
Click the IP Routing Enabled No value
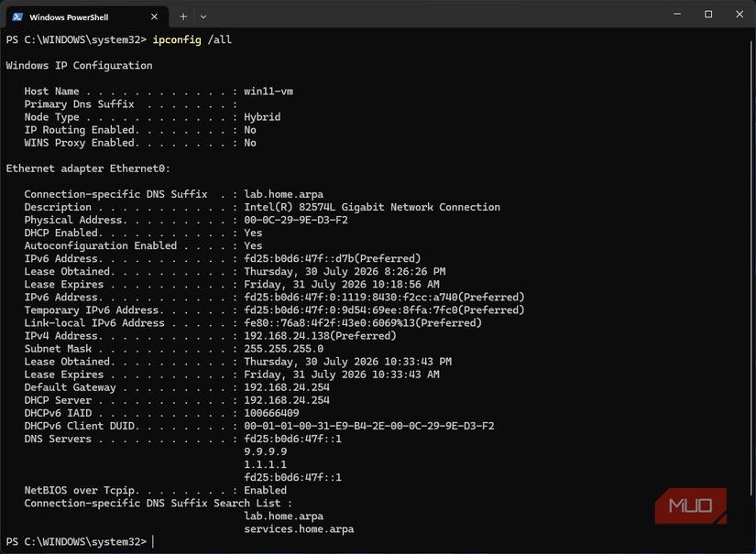[x=250, y=130]
